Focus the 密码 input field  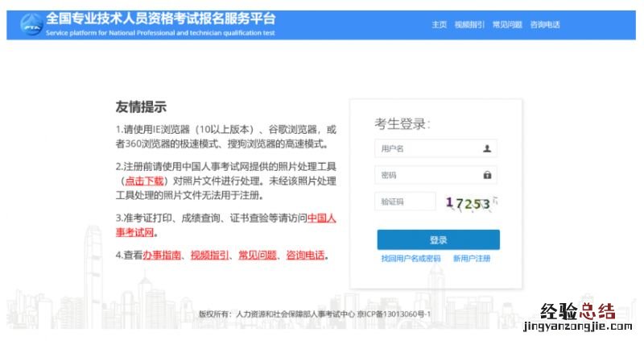pyautogui.click(x=436, y=175)
